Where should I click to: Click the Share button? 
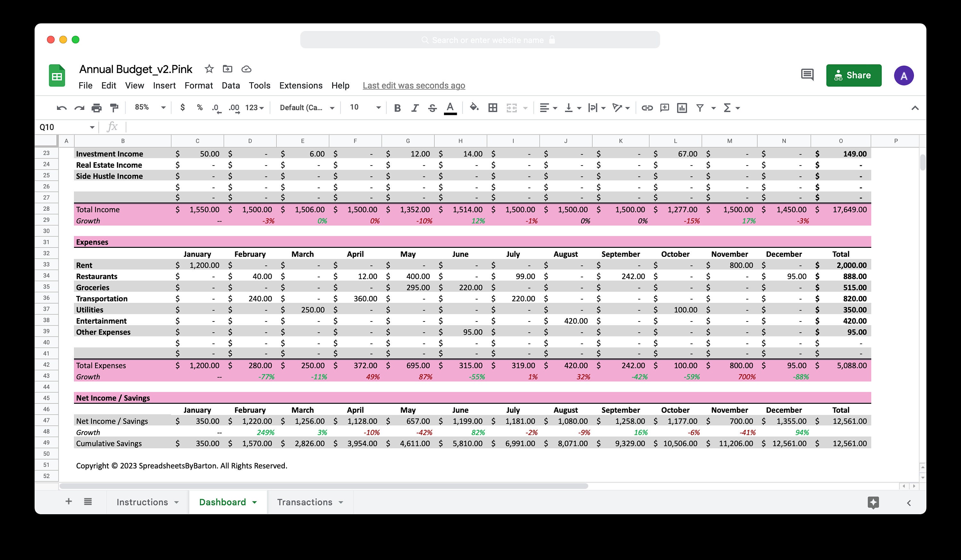[854, 75]
